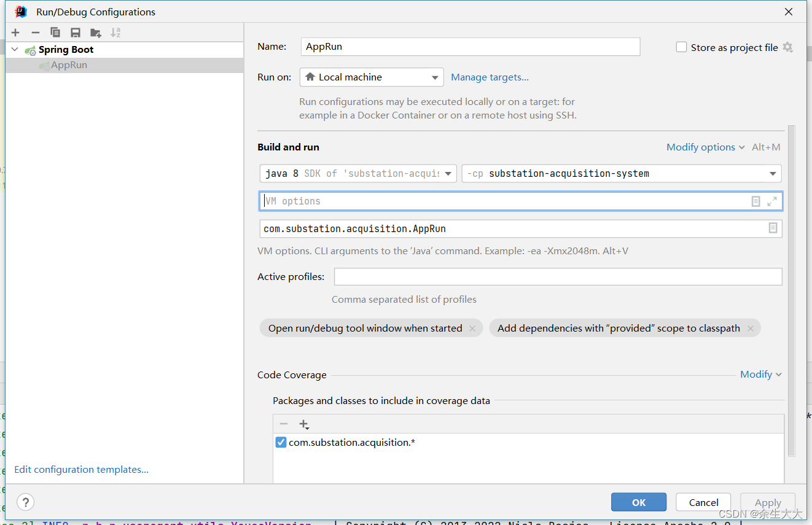The image size is (812, 525).
Task: Confirm with OK button
Action: (639, 502)
